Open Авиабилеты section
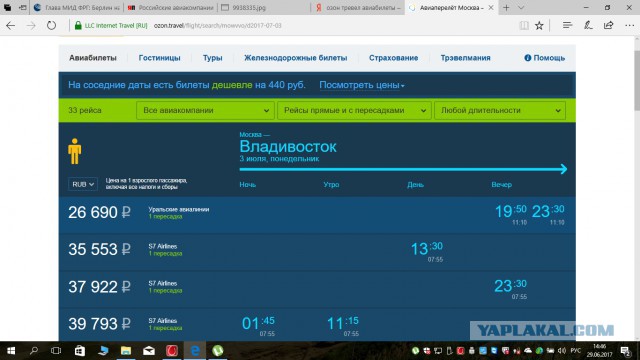 (x=93, y=58)
